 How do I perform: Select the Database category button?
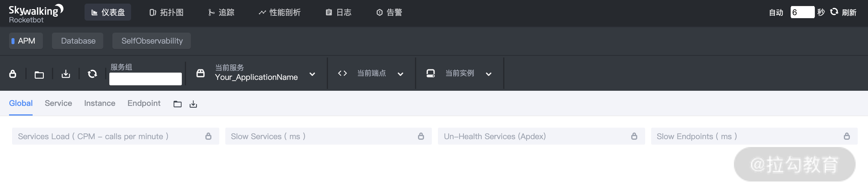(78, 41)
